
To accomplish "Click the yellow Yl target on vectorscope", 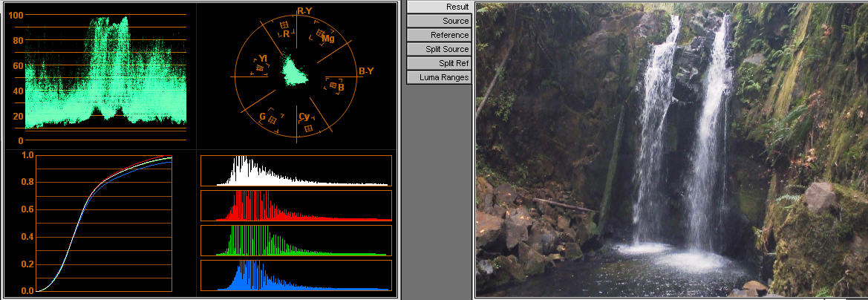I will 260,68.
